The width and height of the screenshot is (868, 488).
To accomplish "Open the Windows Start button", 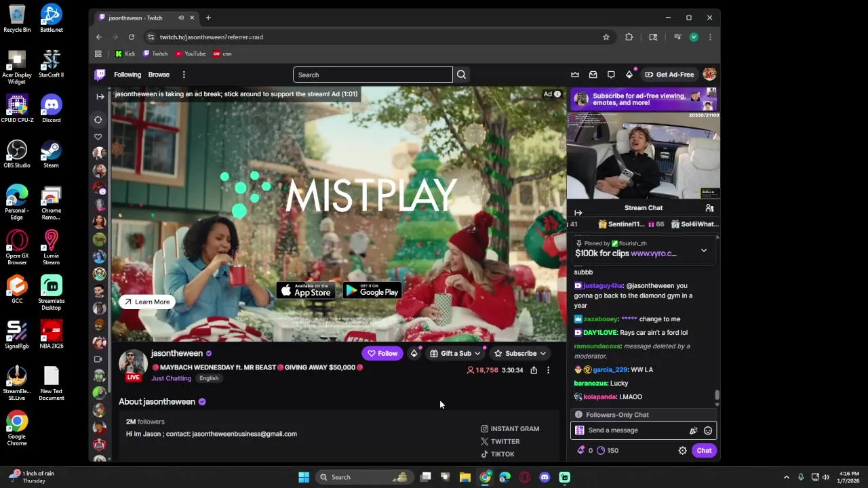I will click(x=304, y=477).
